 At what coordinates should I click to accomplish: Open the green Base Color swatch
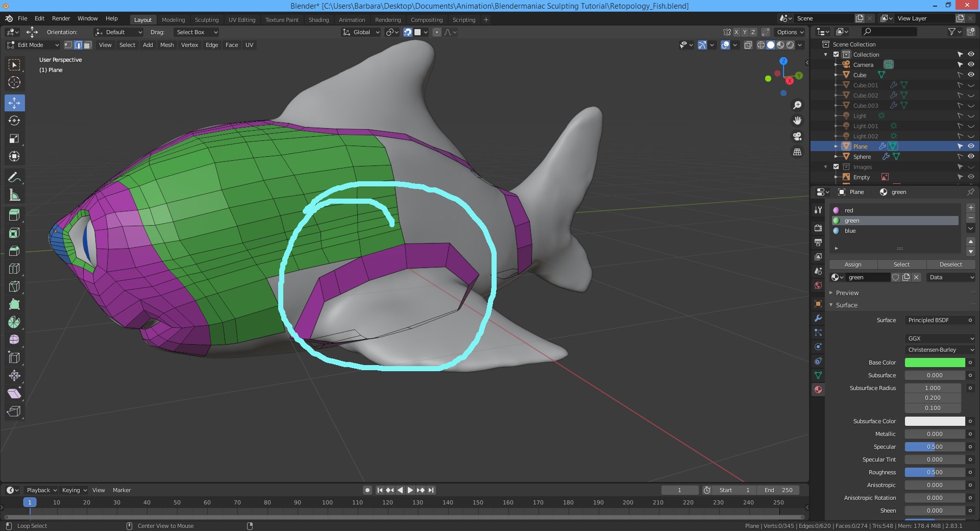point(934,363)
